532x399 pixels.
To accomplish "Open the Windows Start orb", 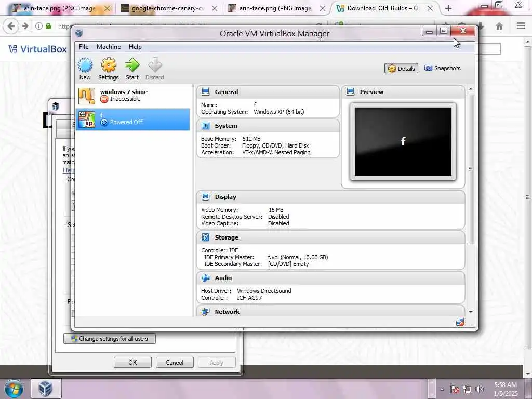I will pos(14,389).
